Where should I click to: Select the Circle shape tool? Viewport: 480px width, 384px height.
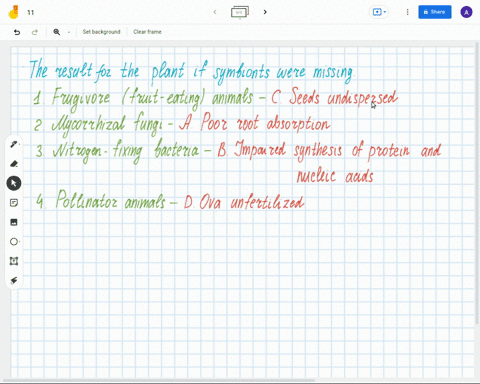click(x=14, y=241)
